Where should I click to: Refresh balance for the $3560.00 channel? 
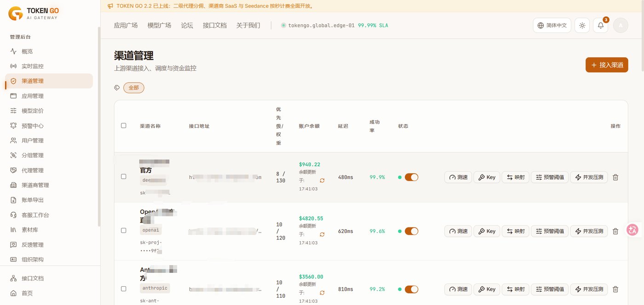point(322,293)
